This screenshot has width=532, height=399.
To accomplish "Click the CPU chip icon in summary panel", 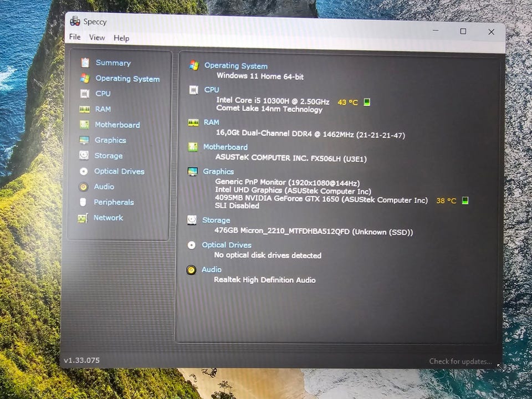I will [193, 90].
